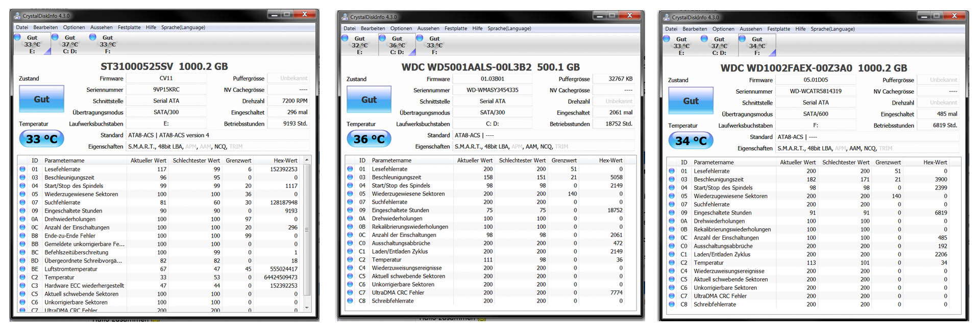
Task: Open Festplatte menu in left window
Action: coord(129,28)
